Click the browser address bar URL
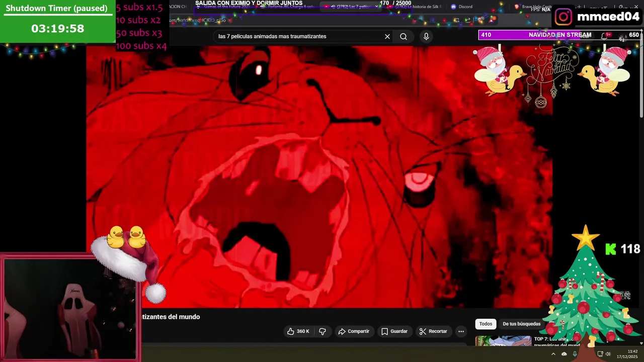Screen dimensions: 644x362 click(197, 20)
